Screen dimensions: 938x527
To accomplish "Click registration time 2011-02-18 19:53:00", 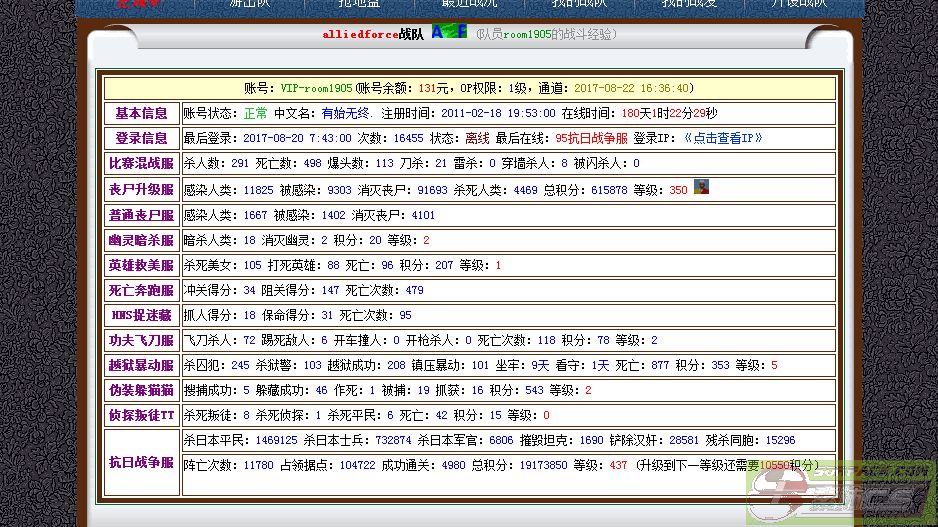I will 498,113.
